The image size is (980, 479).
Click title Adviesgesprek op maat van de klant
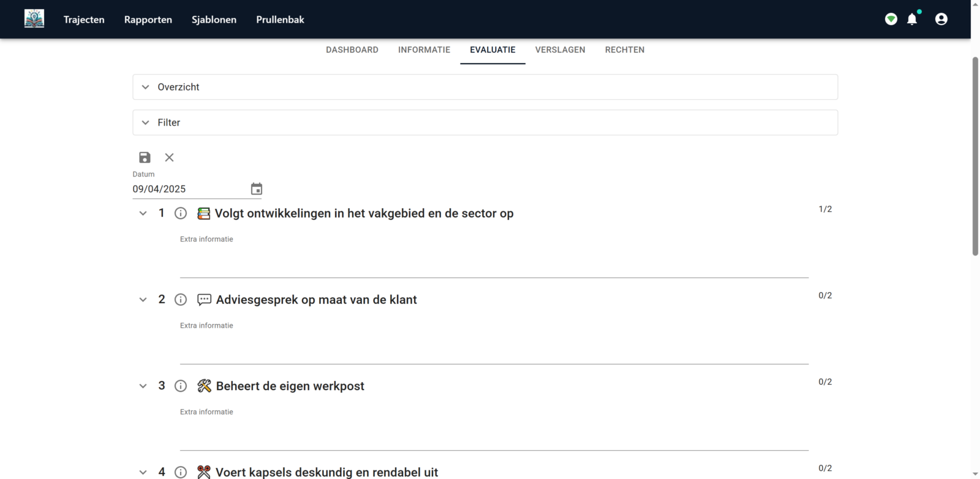(317, 300)
